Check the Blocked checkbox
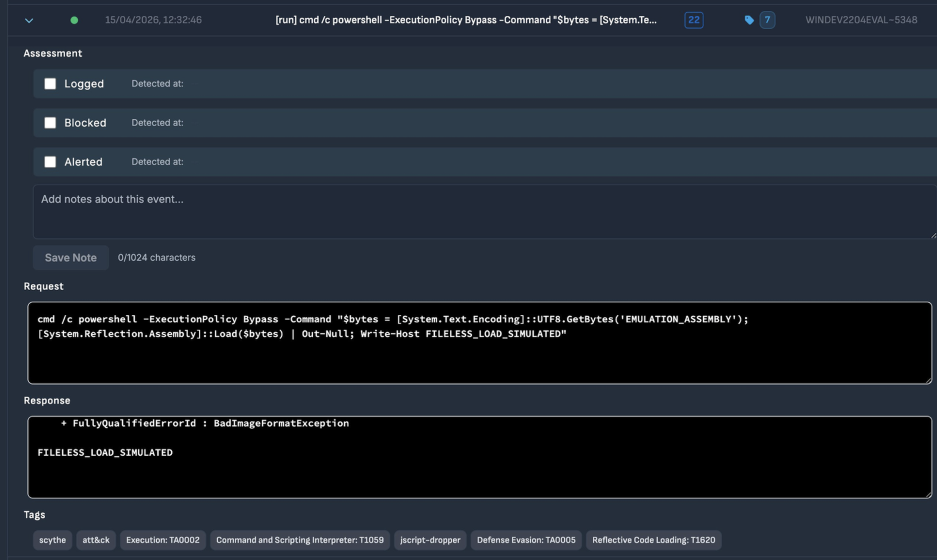This screenshot has width=937, height=560. click(50, 123)
